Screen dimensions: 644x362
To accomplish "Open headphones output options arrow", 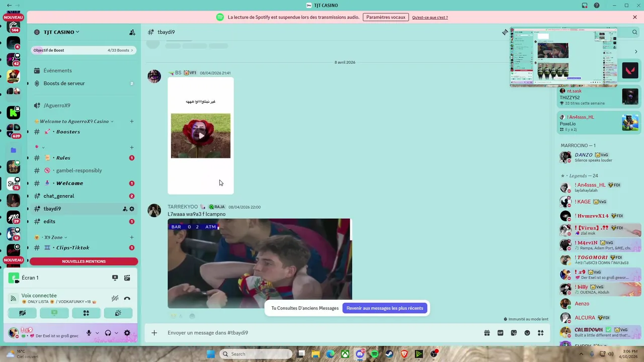I will tap(116, 333).
